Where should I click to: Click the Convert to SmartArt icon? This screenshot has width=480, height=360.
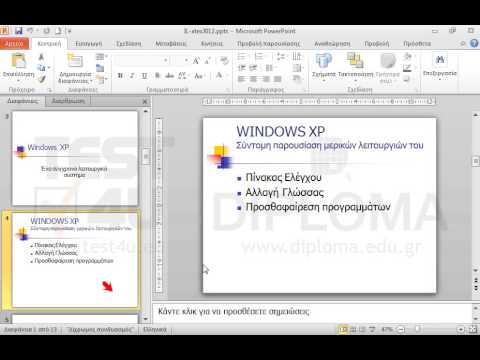(297, 79)
